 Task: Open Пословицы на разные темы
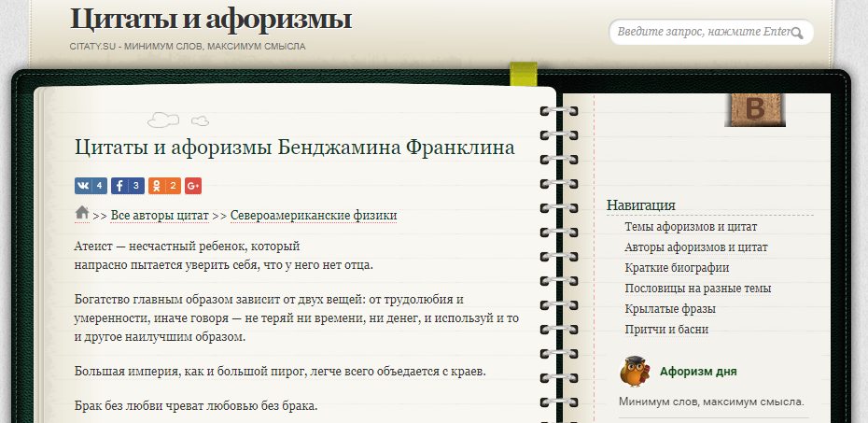coord(697,289)
